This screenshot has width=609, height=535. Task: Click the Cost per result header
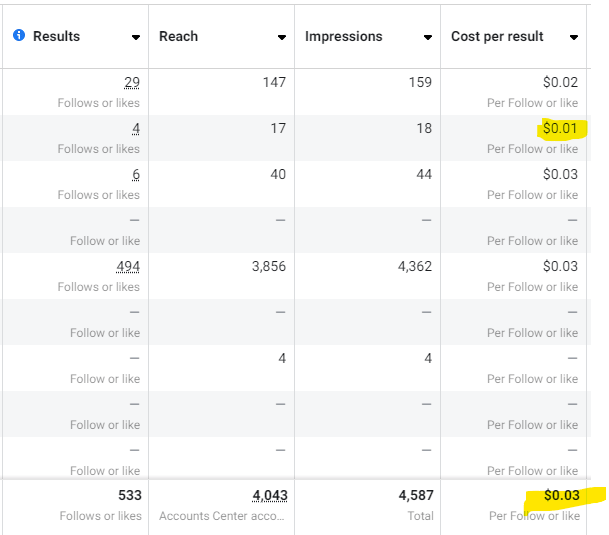point(497,36)
